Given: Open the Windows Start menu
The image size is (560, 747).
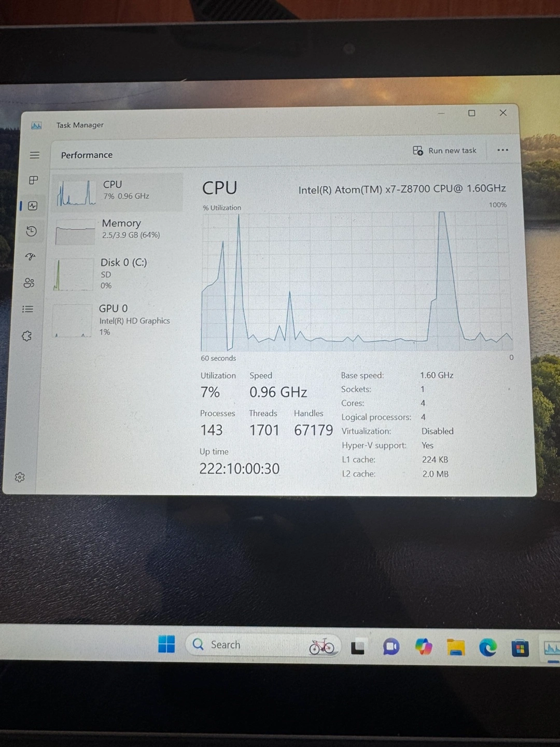Looking at the screenshot, I should (166, 644).
